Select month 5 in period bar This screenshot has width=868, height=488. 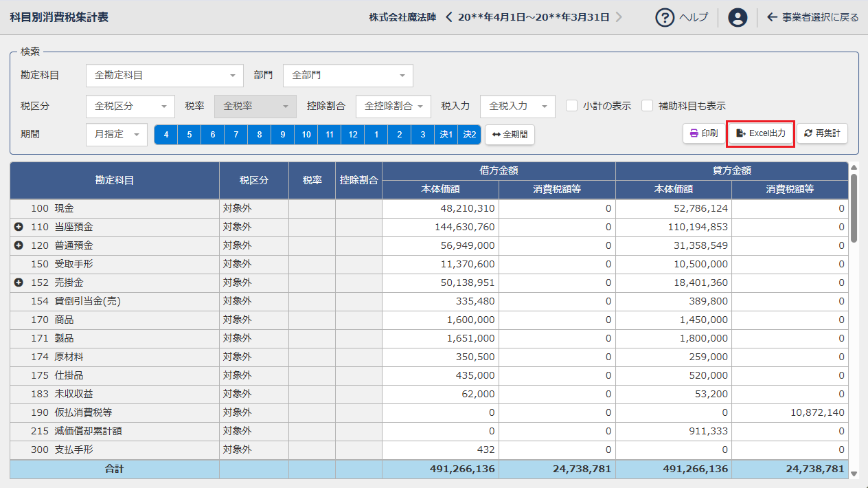[x=190, y=135]
